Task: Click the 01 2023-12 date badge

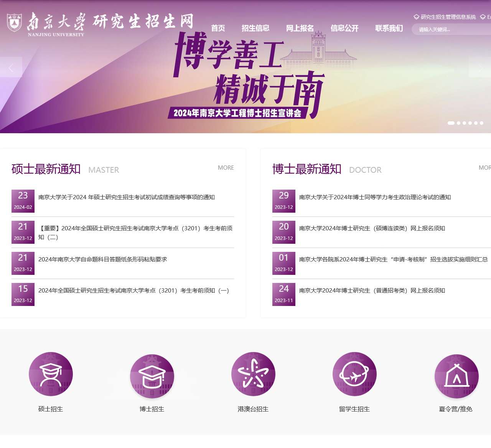Action: (284, 263)
